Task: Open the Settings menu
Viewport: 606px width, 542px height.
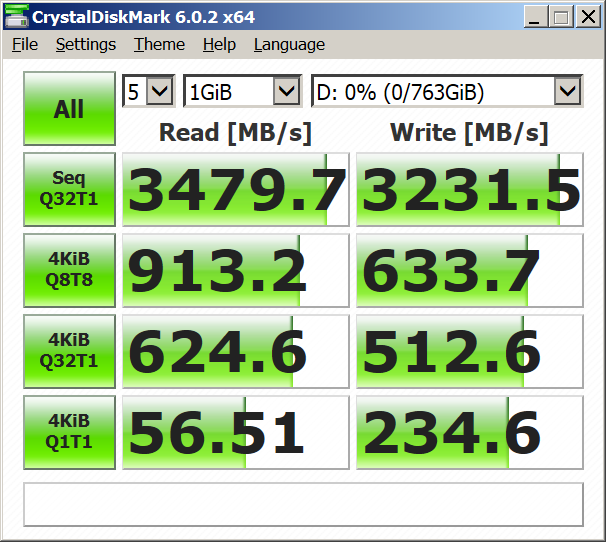Action: (86, 45)
